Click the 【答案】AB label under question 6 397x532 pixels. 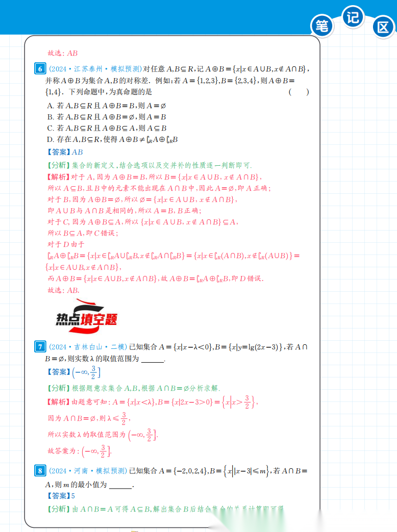coord(64,152)
